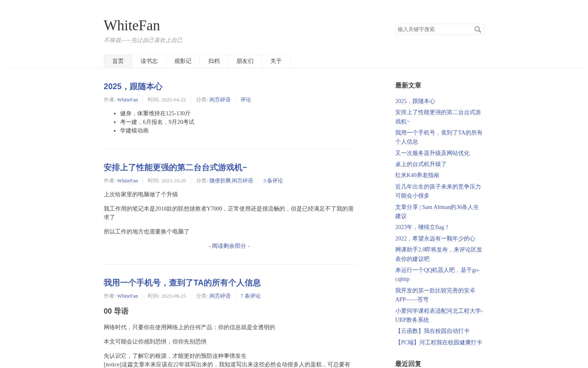The width and height of the screenshot is (588, 368).
Task: Click the search magnifier icon
Action: (x=478, y=29)
